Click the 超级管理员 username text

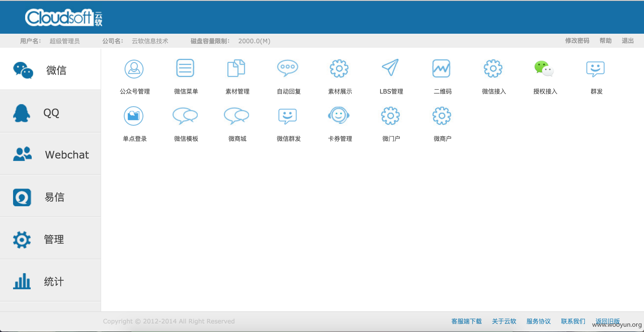click(65, 41)
